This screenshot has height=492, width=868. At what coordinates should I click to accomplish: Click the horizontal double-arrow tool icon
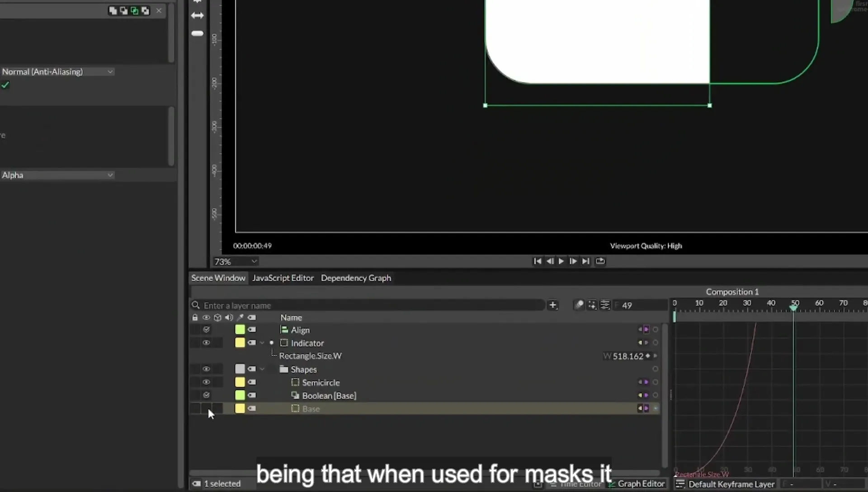click(x=198, y=15)
